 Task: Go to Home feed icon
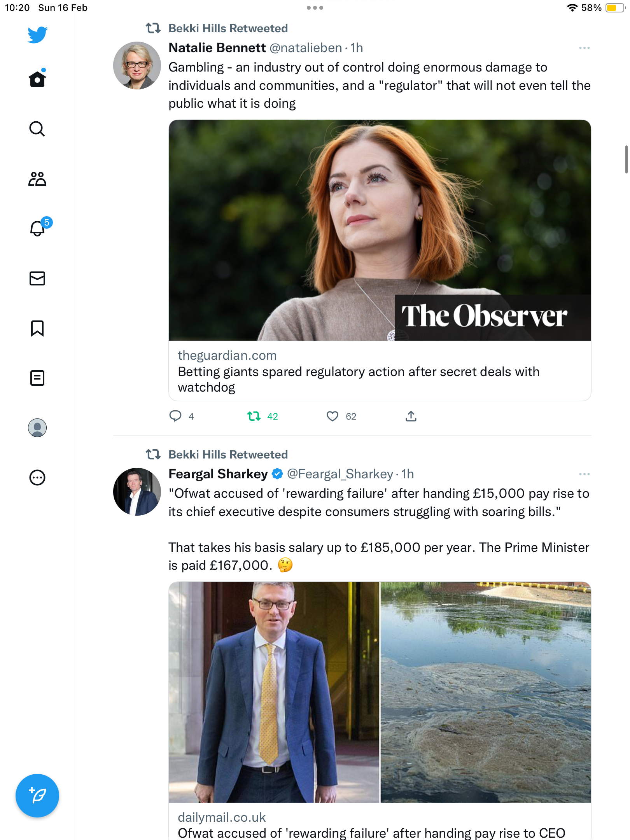pos(37,78)
